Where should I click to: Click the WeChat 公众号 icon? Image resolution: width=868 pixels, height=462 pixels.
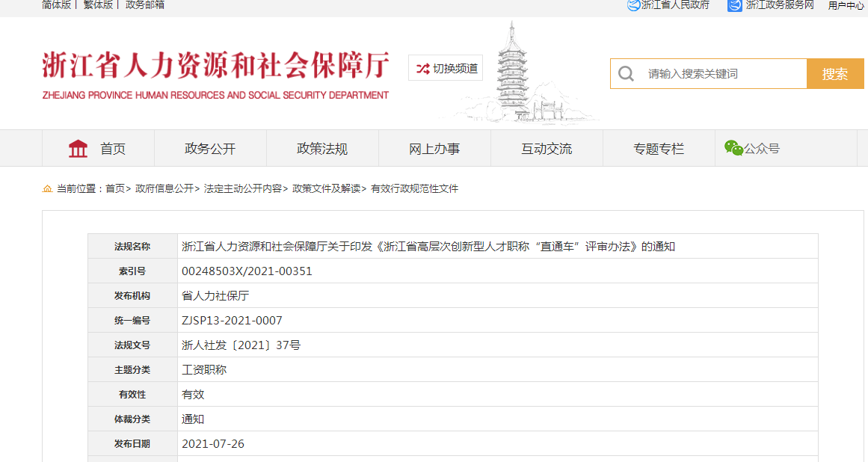[x=733, y=148]
